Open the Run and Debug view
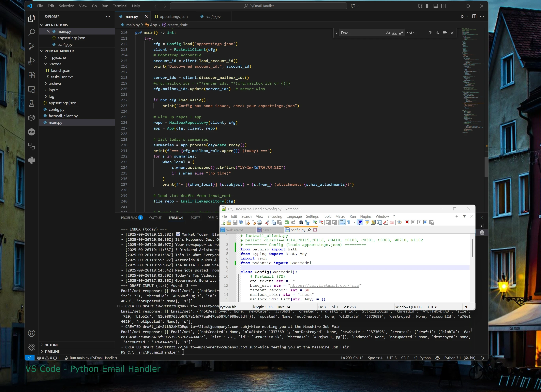 (31, 61)
